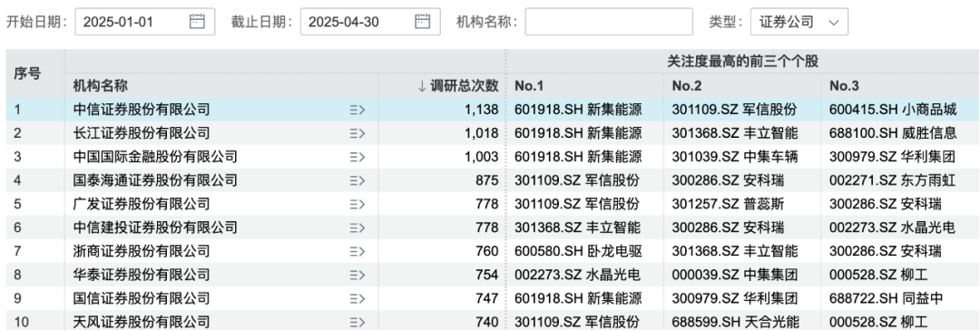The image size is (980, 330).
Task: Open stock 002271.SZ 东方雨虹
Action: tap(893, 180)
